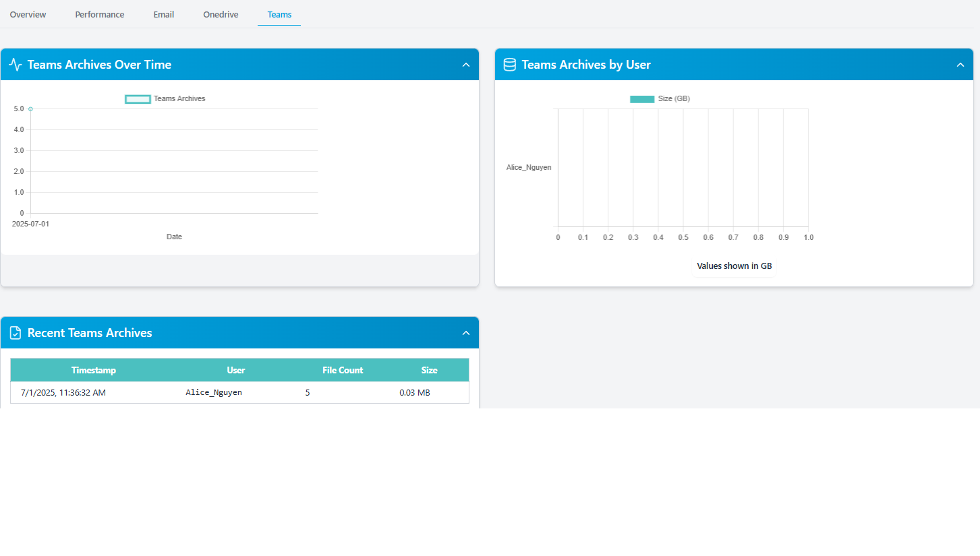The width and height of the screenshot is (980, 556).
Task: Collapse the Teams Archives Over Time panel
Action: (465, 65)
